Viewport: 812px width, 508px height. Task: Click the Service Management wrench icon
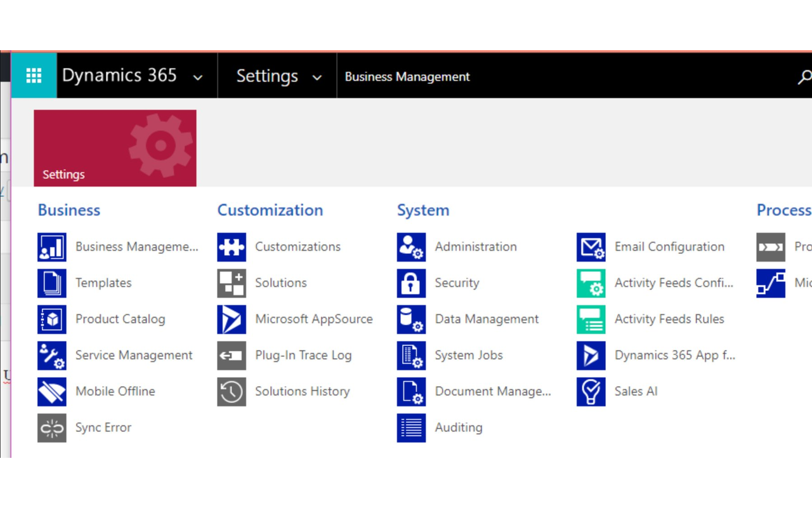coord(51,356)
